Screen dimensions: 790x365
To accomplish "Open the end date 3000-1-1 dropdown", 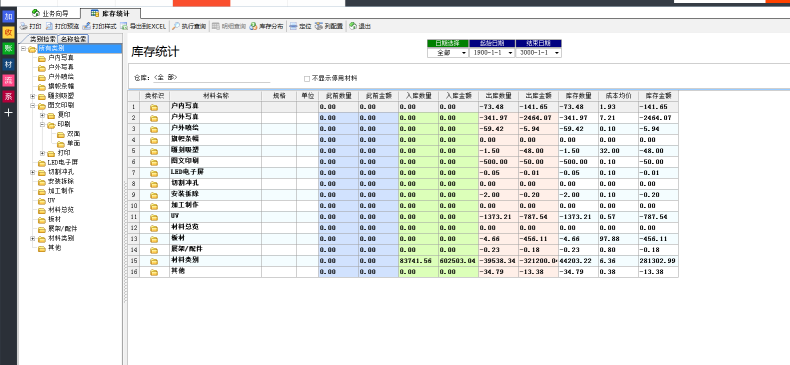I will click(557, 53).
